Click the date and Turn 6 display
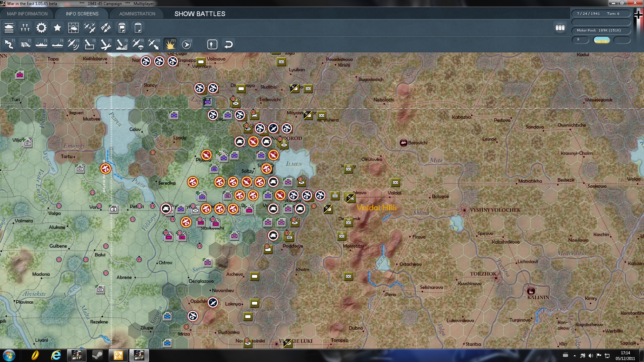 click(601, 14)
